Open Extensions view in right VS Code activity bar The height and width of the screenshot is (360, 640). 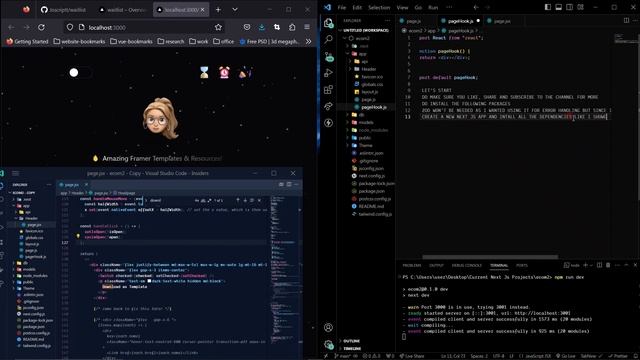click(x=328, y=90)
